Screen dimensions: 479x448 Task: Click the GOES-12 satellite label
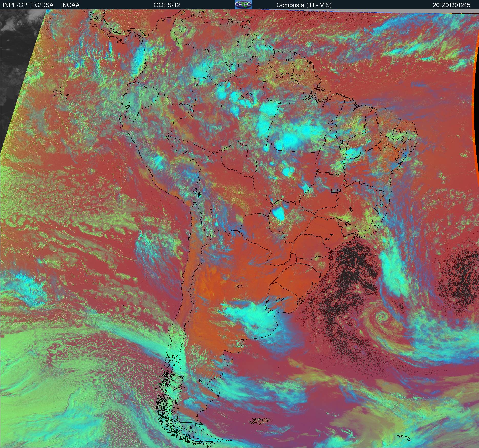pyautogui.click(x=166, y=5)
